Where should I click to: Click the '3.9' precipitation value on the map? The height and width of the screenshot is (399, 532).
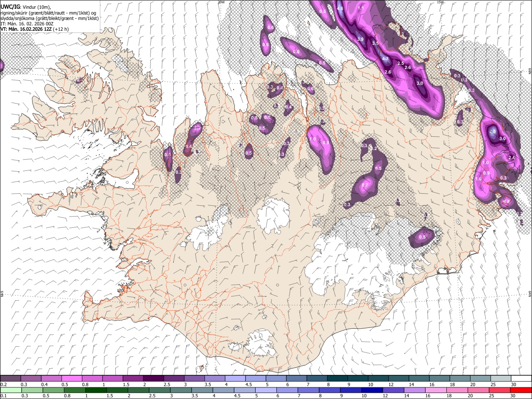pos(360,39)
